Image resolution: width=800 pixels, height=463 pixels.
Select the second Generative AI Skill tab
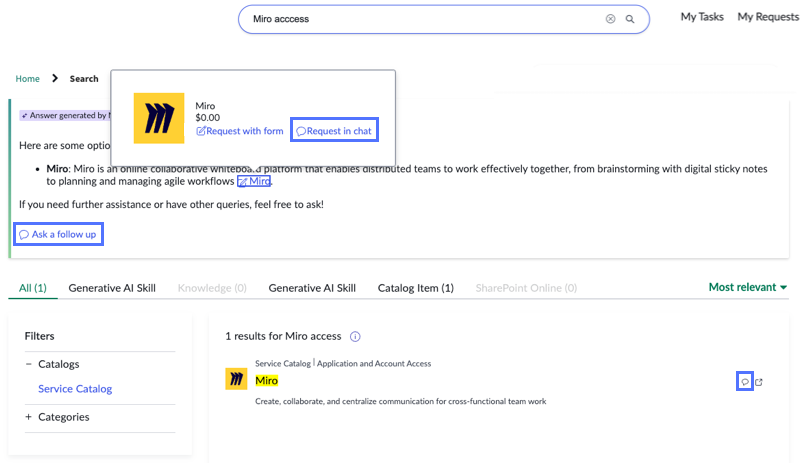[312, 288]
